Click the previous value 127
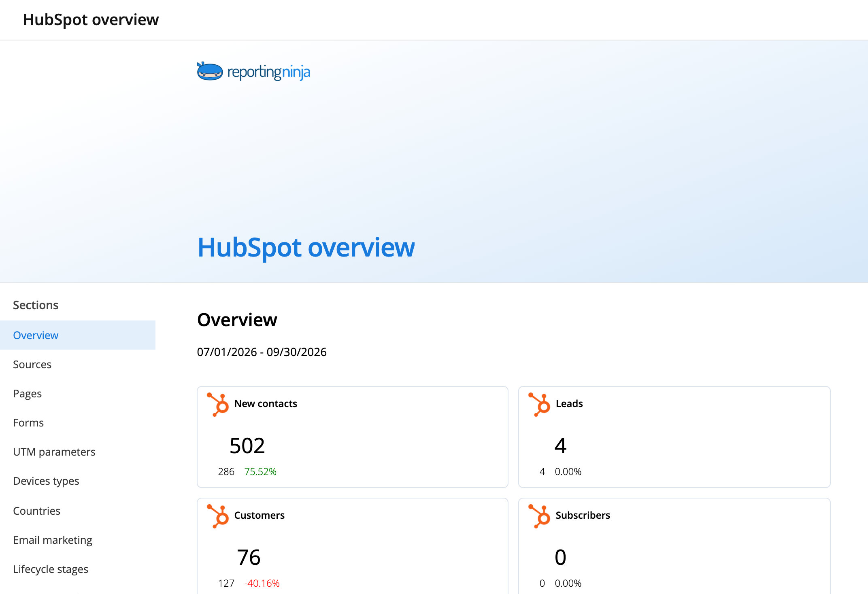 [226, 583]
